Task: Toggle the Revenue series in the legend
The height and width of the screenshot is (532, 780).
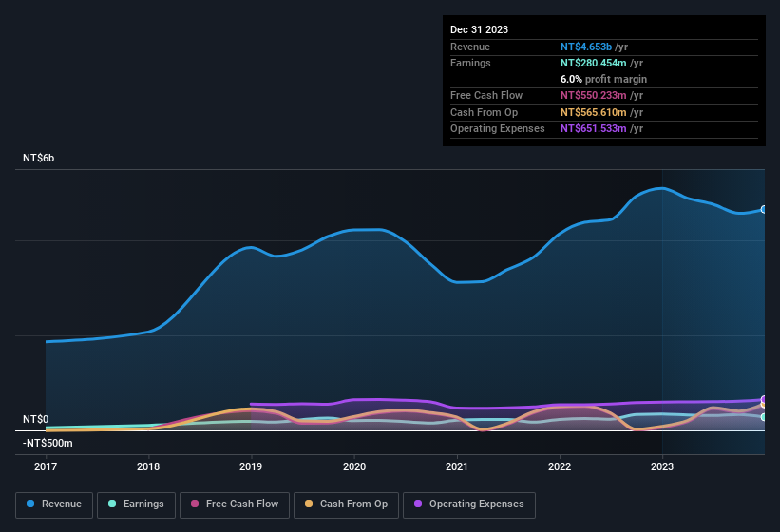Action: (54, 504)
